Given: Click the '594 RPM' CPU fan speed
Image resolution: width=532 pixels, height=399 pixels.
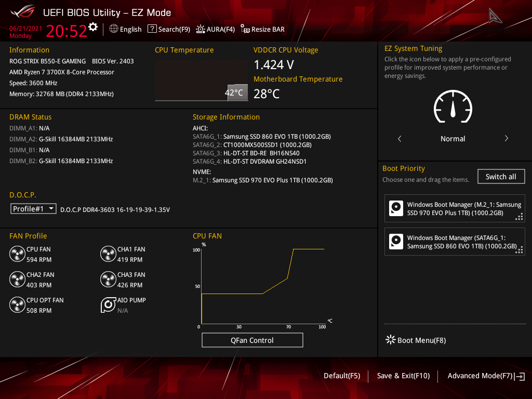Looking at the screenshot, I should click(39, 260).
